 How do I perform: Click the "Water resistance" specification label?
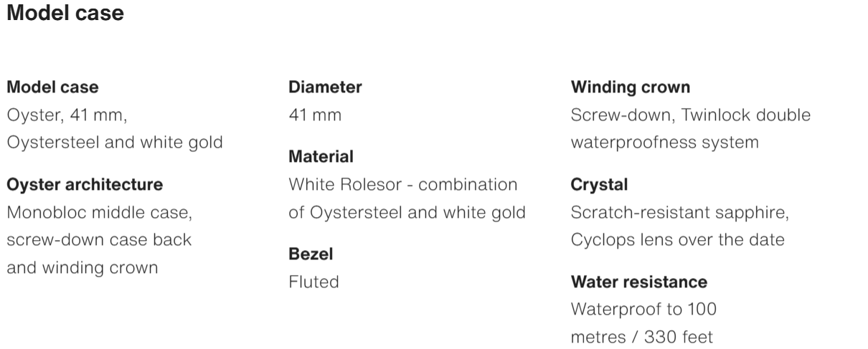pyautogui.click(x=639, y=282)
